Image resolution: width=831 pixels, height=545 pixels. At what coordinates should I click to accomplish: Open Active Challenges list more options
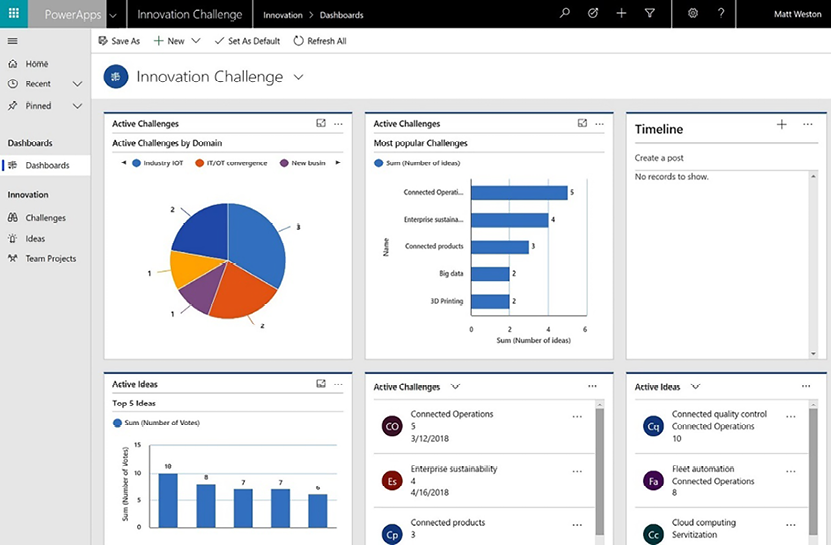coord(593,386)
